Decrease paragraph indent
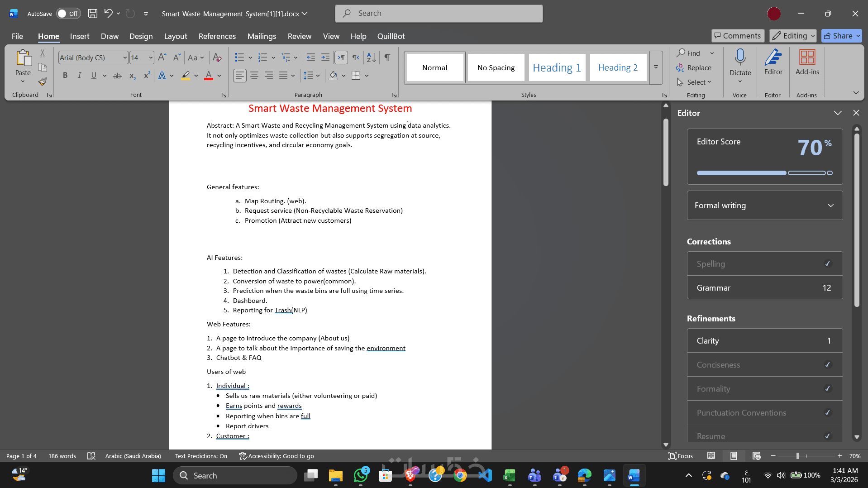The height and width of the screenshot is (488, 868). click(x=311, y=57)
